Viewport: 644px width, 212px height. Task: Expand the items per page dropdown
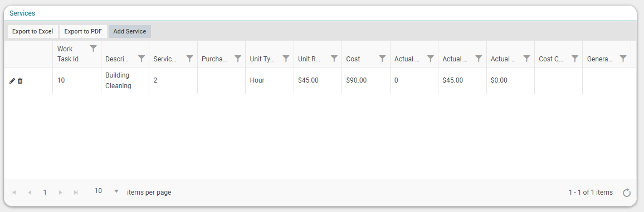click(116, 191)
